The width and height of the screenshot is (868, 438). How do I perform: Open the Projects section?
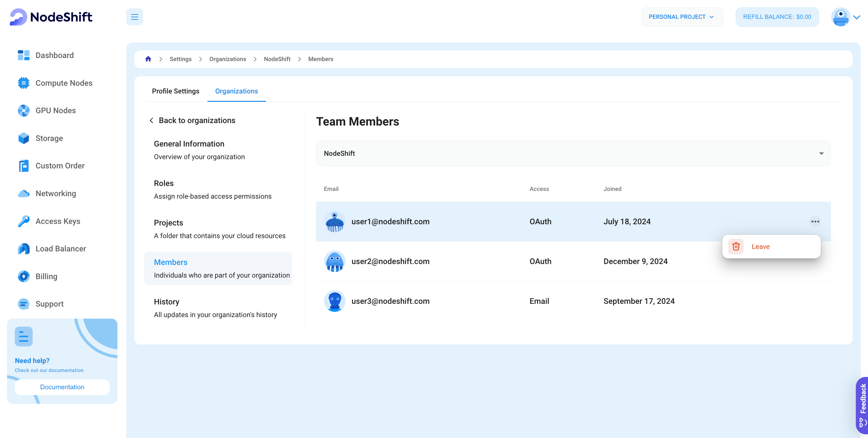(x=218, y=229)
